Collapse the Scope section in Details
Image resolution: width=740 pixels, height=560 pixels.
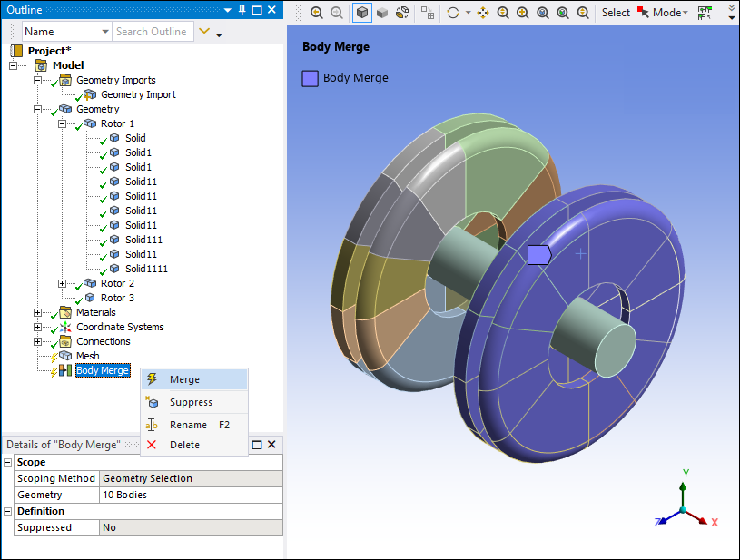(8, 462)
